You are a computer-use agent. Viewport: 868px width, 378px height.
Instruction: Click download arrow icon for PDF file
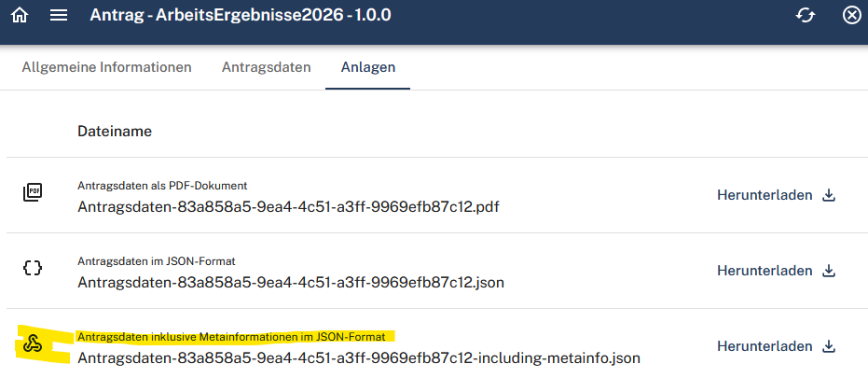pyautogui.click(x=829, y=195)
